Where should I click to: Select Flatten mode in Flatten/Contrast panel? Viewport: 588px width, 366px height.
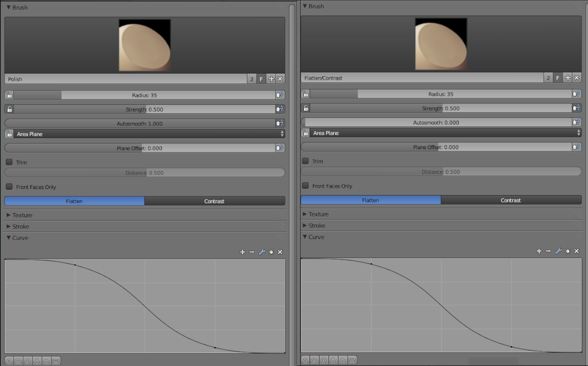click(370, 200)
